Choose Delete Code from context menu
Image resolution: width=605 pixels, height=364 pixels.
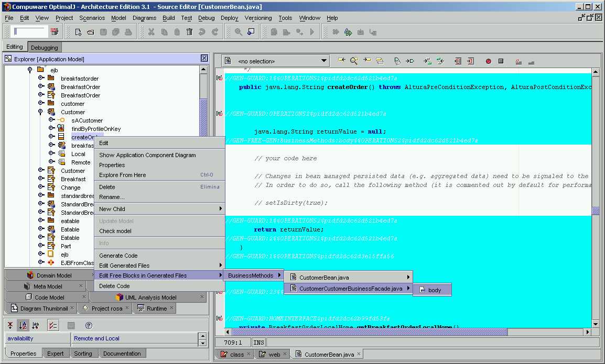click(159, 286)
